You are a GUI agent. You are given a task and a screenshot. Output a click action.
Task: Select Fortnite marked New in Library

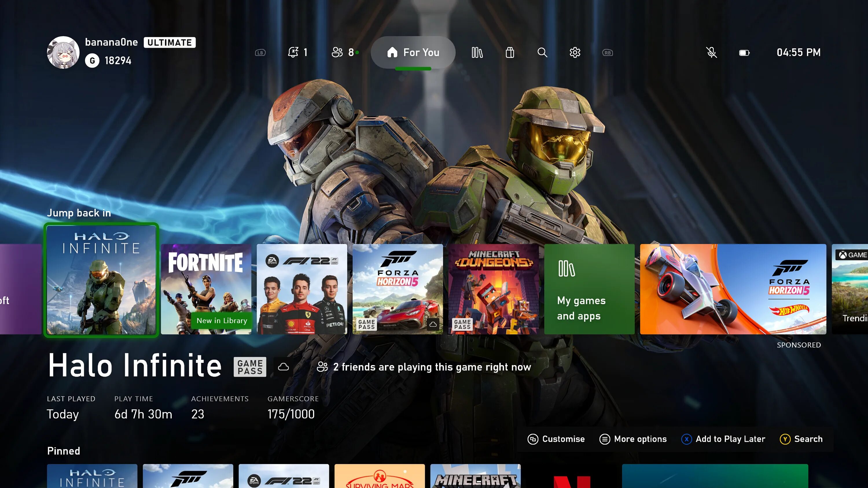[206, 289]
